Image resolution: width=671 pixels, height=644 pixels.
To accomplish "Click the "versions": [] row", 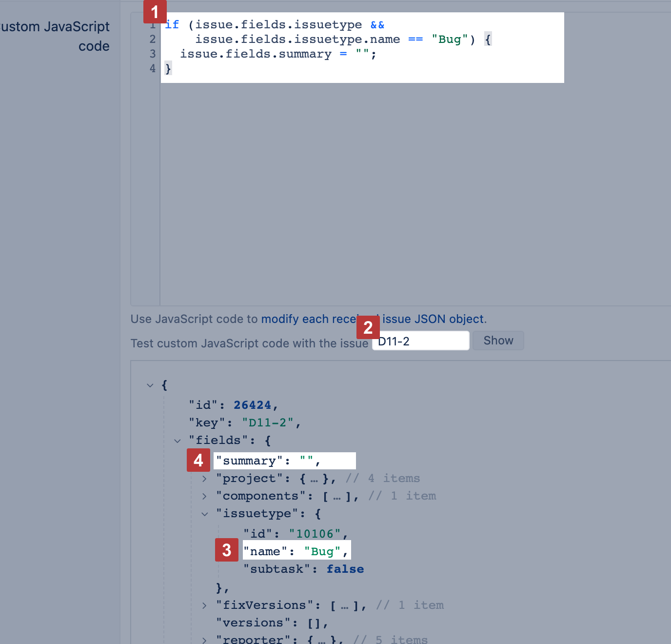I will [272, 623].
